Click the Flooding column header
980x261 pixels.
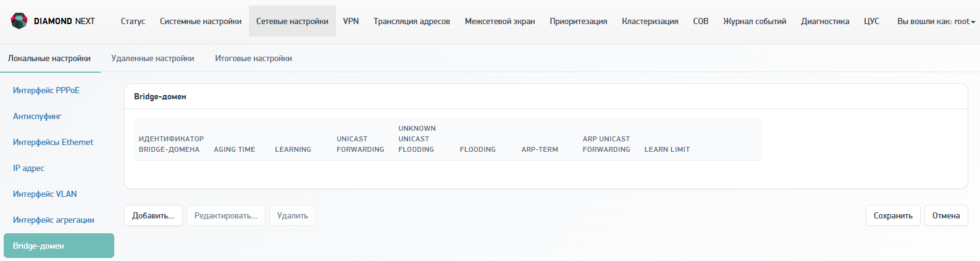click(x=478, y=149)
